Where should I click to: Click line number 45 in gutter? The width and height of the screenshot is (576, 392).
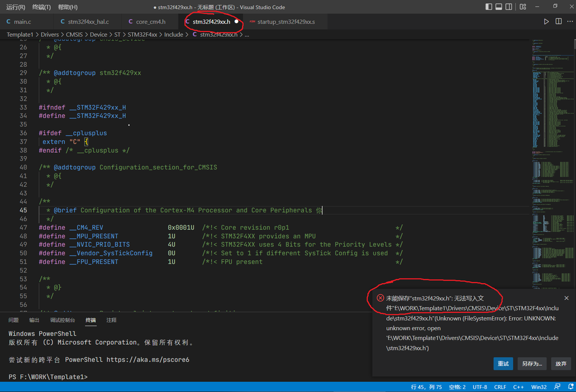(23, 210)
